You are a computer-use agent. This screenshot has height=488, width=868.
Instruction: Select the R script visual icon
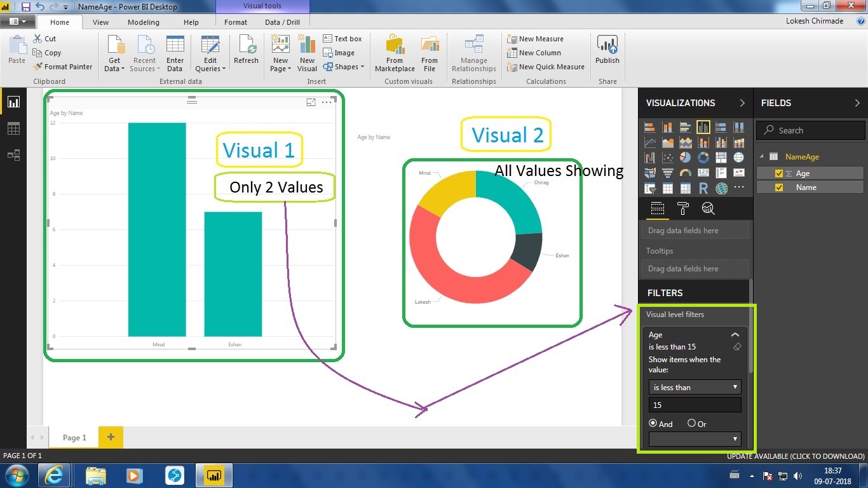tap(703, 188)
